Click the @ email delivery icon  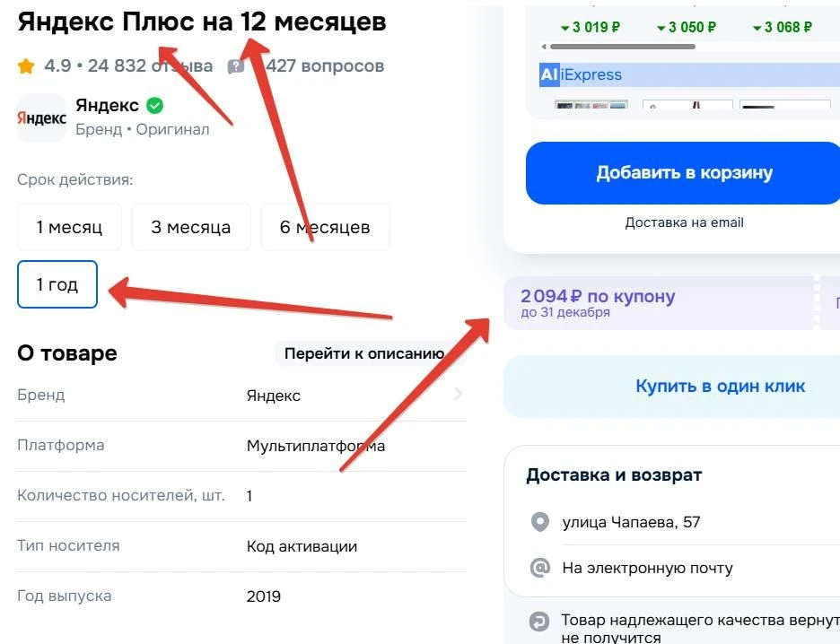click(540, 568)
